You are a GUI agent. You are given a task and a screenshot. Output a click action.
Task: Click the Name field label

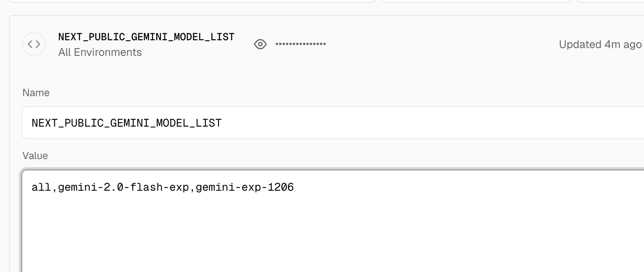[36, 93]
